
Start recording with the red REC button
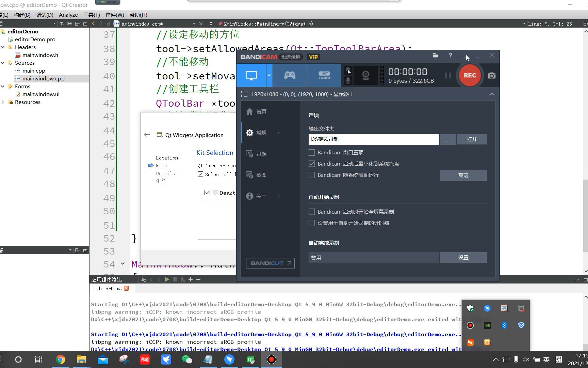(470, 75)
